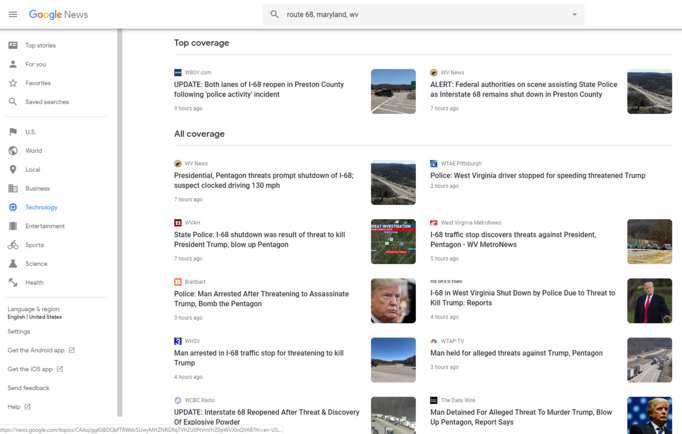Click the Epoch Times Trump thumbnail

click(649, 300)
